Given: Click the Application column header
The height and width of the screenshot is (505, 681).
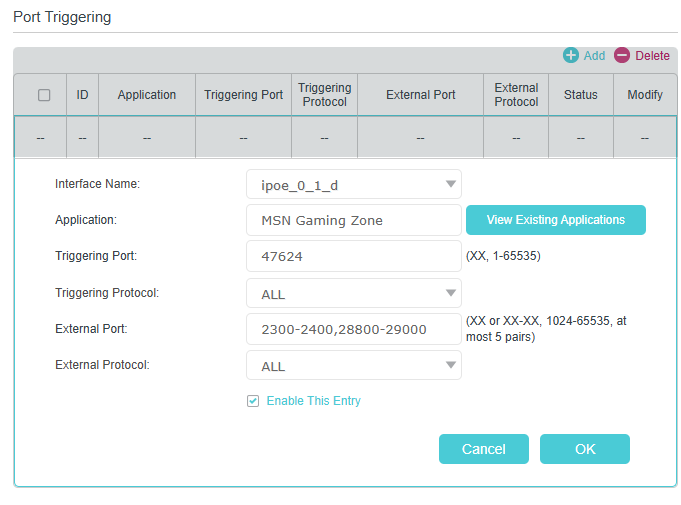Looking at the screenshot, I should click(147, 95).
